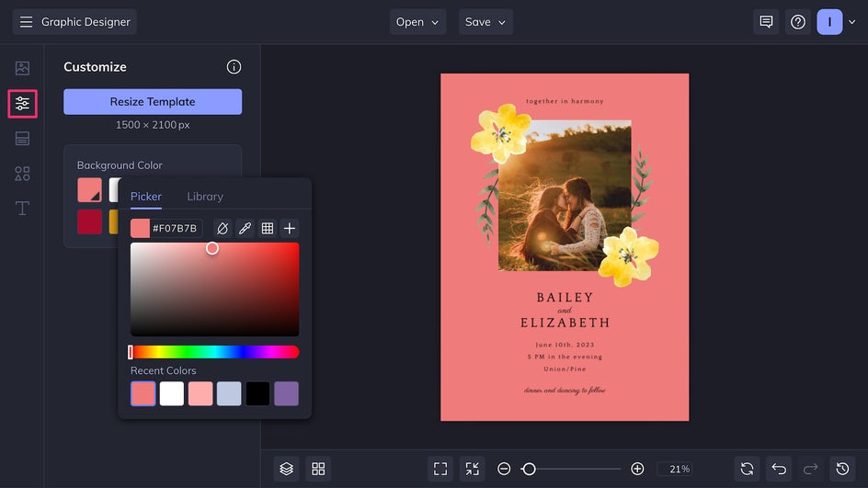This screenshot has width=868, height=488.
Task: Zoom in with the plus circle icon
Action: pos(637,470)
